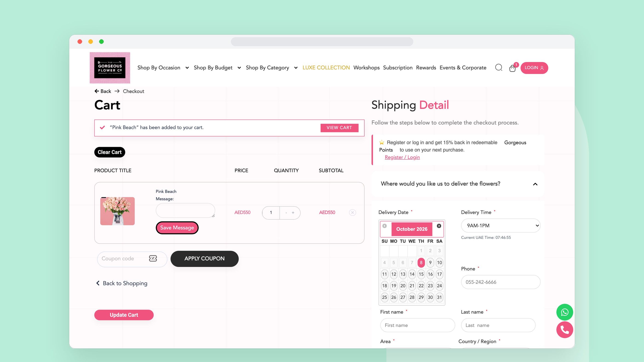
Task: Click the Last name field
Action: pyautogui.click(x=498, y=325)
